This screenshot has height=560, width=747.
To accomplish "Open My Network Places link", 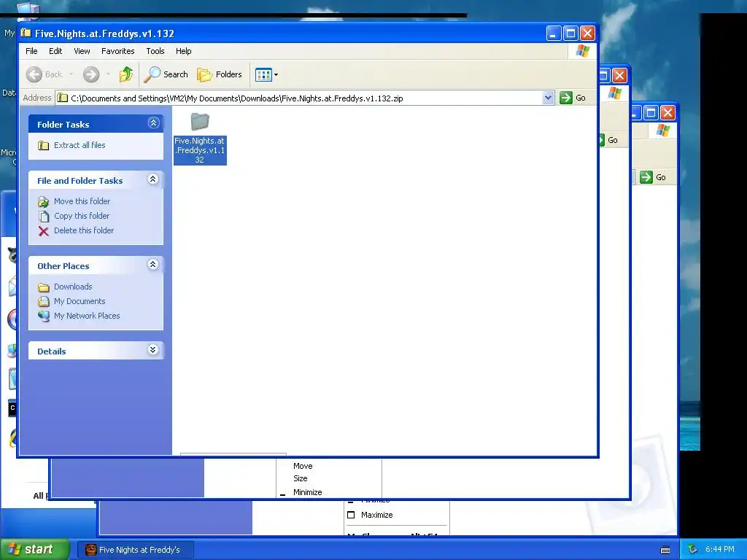I will click(x=87, y=316).
